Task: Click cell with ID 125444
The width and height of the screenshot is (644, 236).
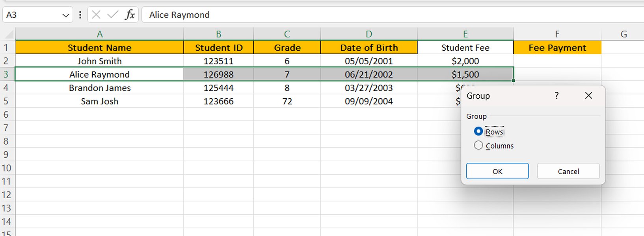Action: (218, 88)
